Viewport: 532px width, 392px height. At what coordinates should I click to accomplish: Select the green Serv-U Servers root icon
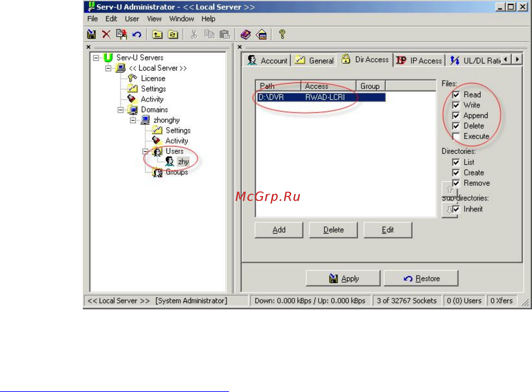coord(108,58)
